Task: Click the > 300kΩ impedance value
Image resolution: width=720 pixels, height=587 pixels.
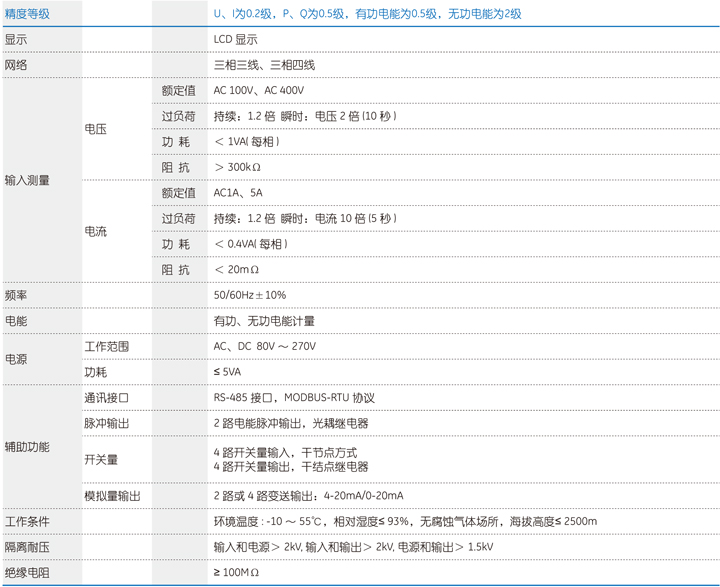Action: pos(237,167)
